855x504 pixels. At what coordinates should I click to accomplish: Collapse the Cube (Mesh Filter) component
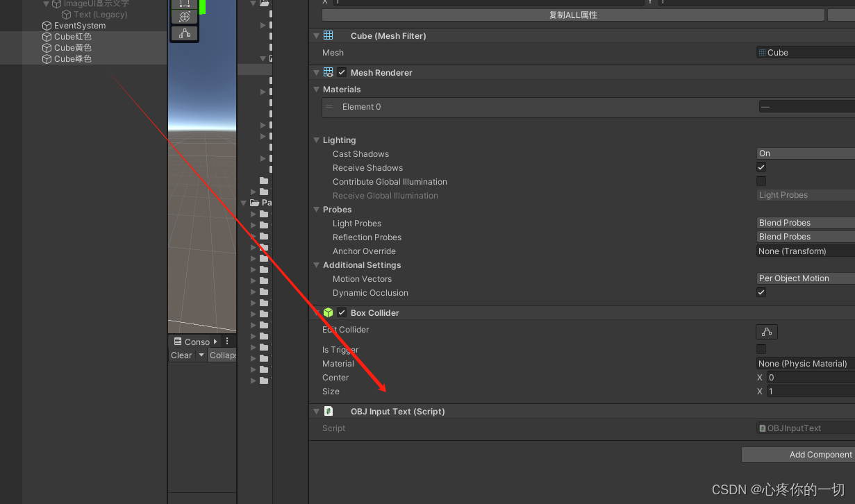(317, 35)
